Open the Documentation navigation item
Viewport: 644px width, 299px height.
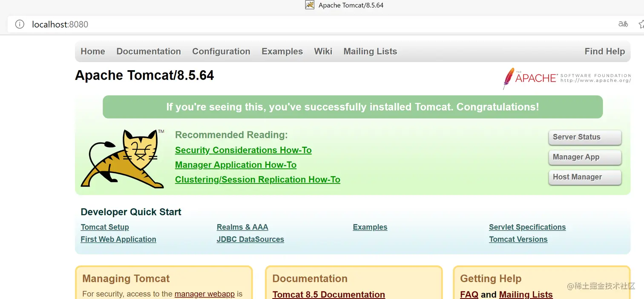pos(149,51)
